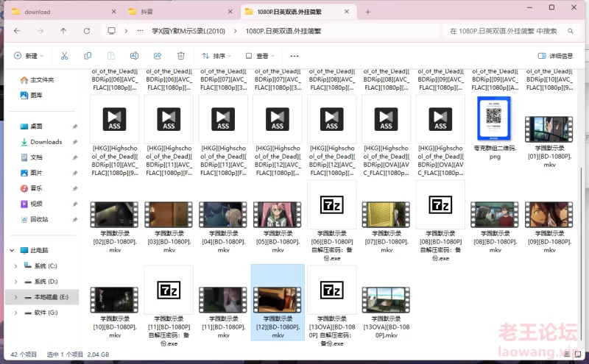Select the 软件 (G:) drive

point(41,313)
